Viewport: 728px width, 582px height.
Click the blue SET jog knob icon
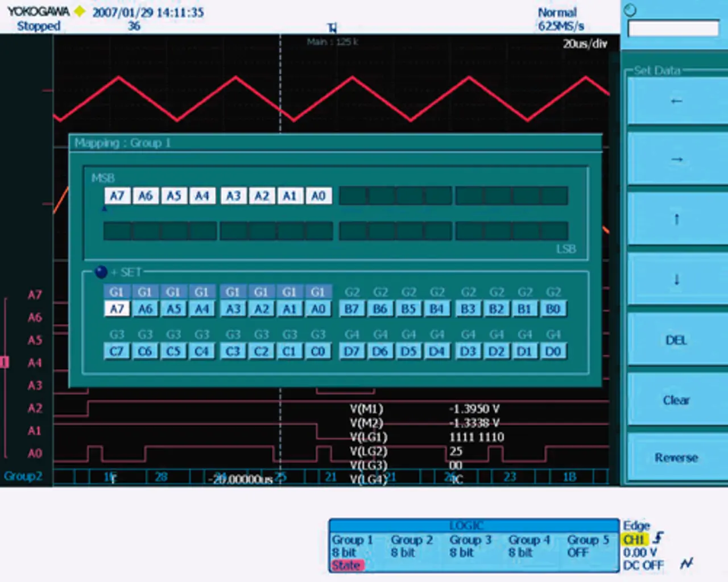[x=101, y=272]
